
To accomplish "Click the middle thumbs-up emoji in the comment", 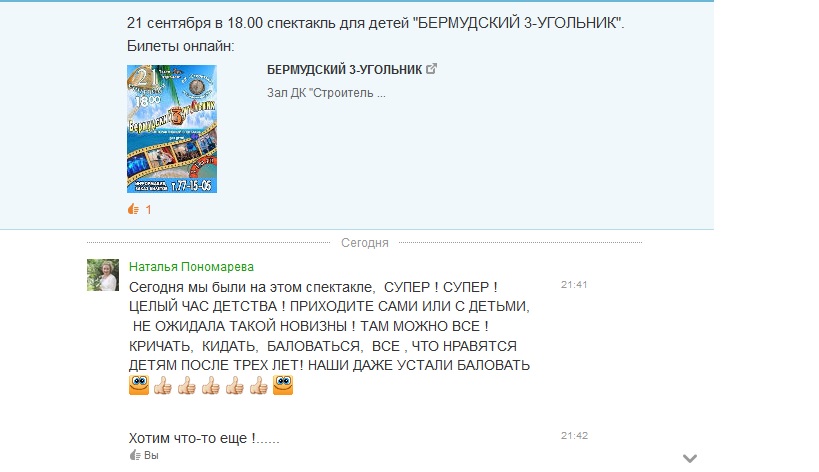I will tap(211, 385).
